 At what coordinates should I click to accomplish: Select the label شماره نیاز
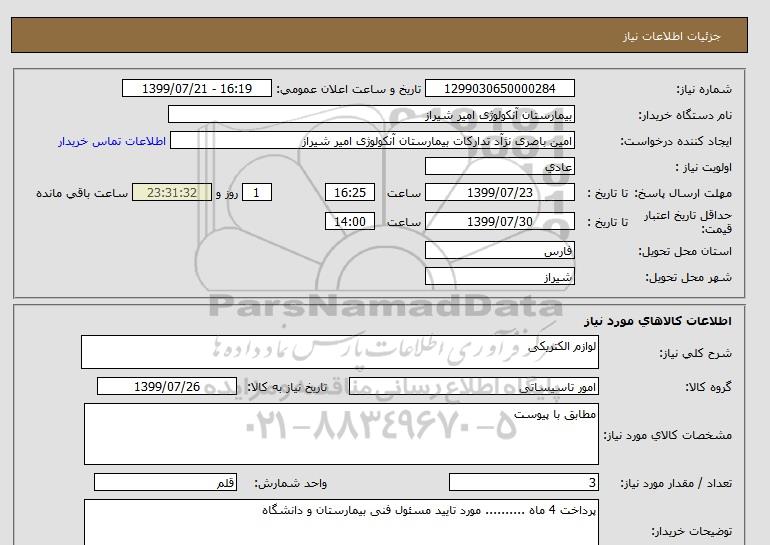tap(704, 89)
